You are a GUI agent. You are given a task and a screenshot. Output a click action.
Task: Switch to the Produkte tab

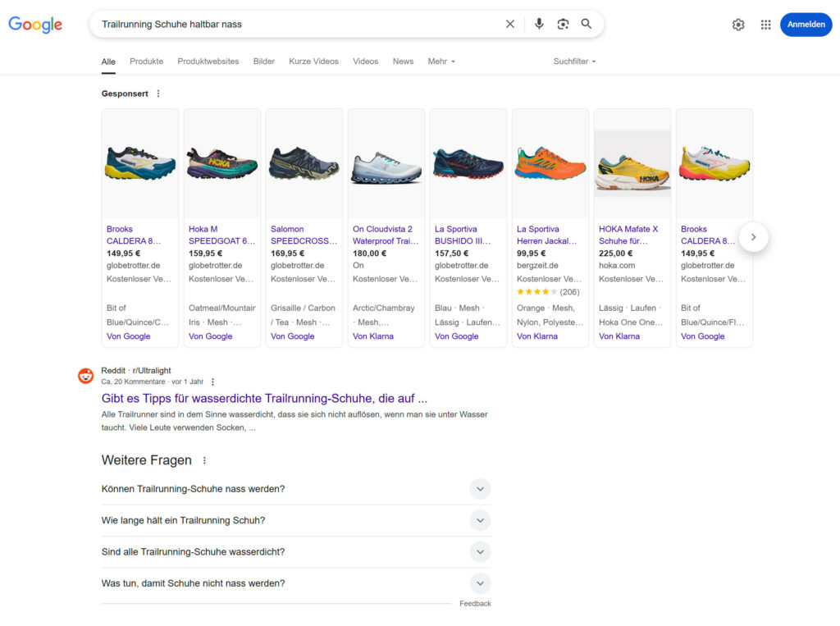click(x=146, y=62)
